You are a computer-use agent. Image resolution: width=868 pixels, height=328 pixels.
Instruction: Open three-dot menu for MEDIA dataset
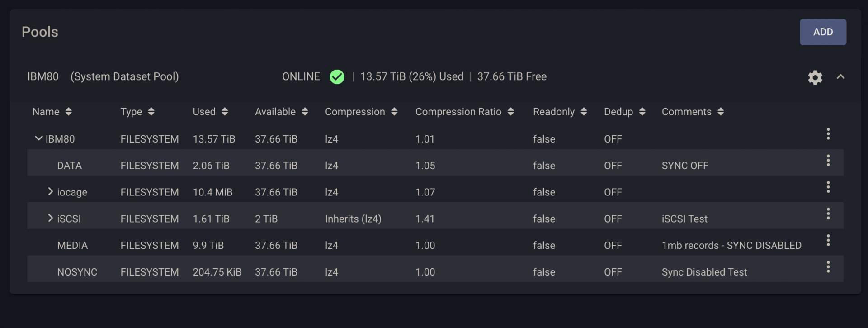pos(828,240)
